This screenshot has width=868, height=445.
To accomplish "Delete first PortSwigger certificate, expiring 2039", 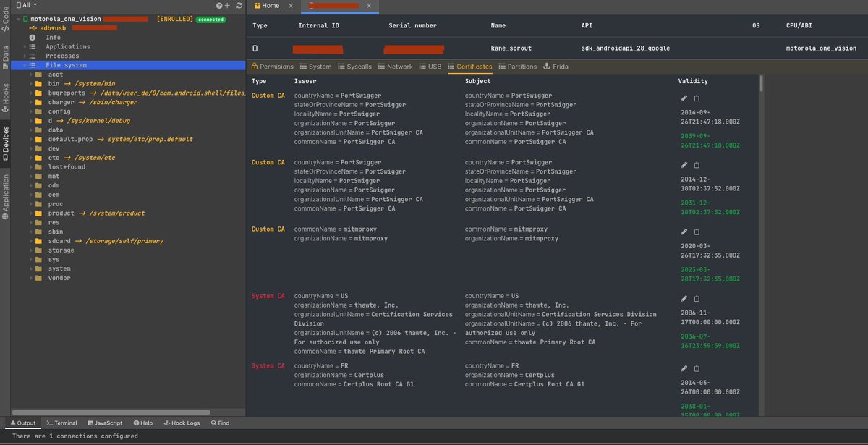I will 697,98.
